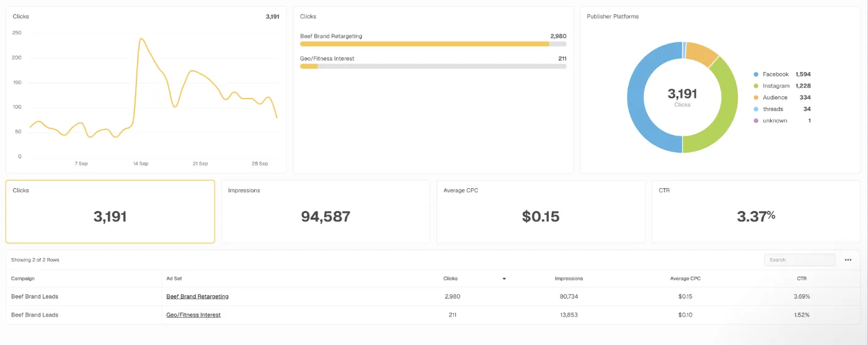Click the Facebook legend label

point(776,74)
